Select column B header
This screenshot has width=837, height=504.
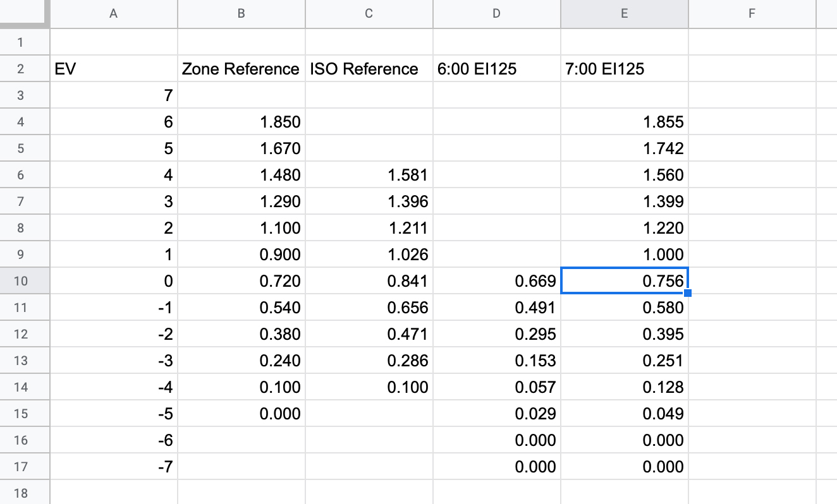click(x=241, y=13)
